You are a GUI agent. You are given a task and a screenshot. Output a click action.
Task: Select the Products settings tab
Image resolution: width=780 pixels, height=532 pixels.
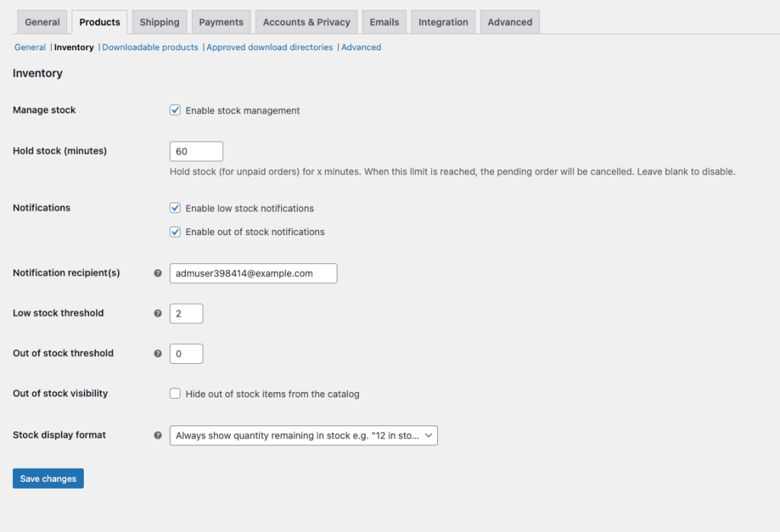point(100,22)
